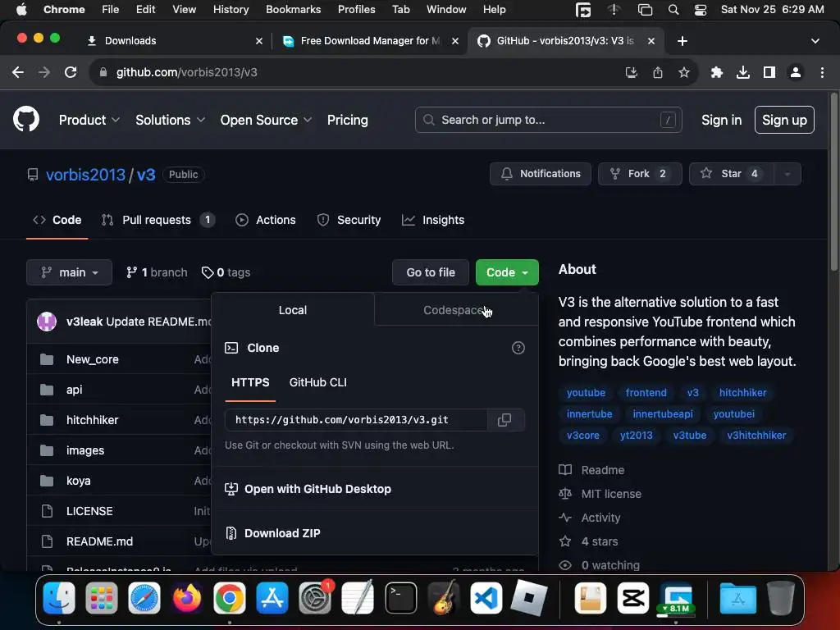
Task: Star the v3 repository
Action: (x=731, y=174)
